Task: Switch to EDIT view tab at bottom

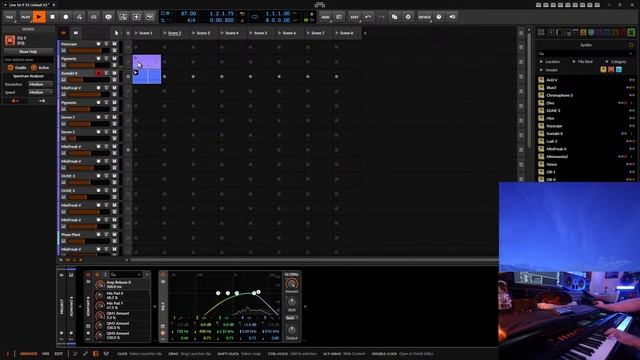Action: (59, 354)
